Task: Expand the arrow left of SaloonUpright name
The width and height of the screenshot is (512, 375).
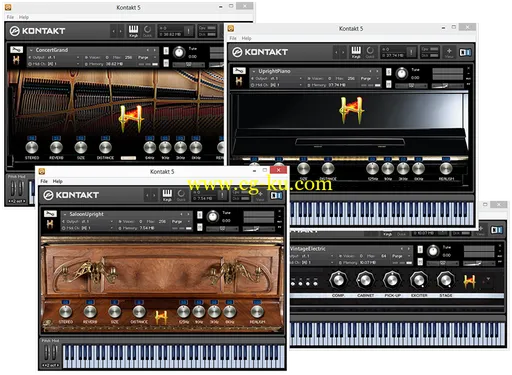Action: (x=65, y=214)
